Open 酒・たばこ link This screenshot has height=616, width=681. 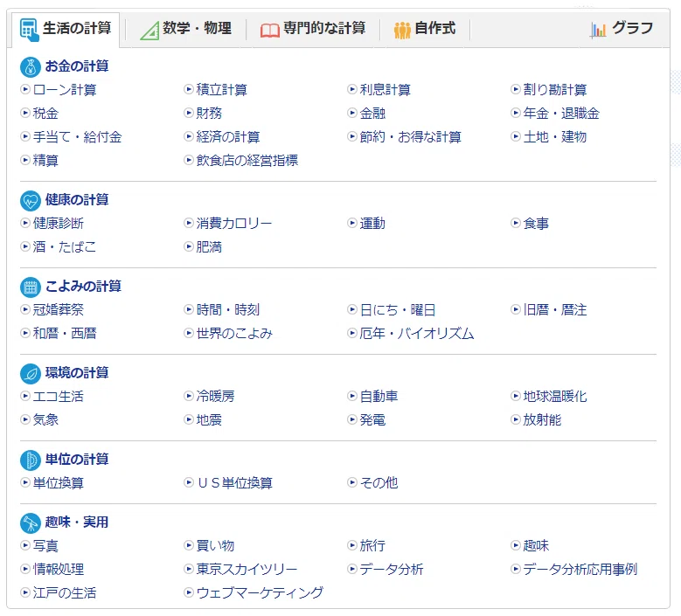click(65, 246)
